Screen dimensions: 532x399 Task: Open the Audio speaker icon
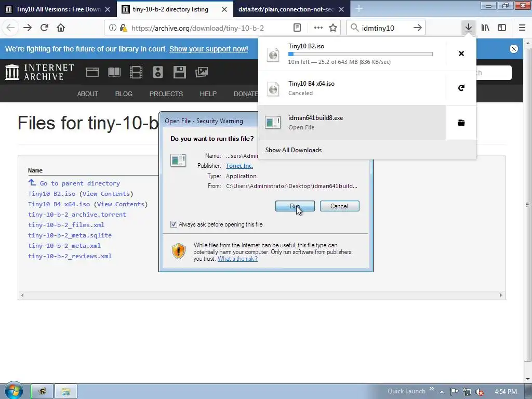pos(158,72)
